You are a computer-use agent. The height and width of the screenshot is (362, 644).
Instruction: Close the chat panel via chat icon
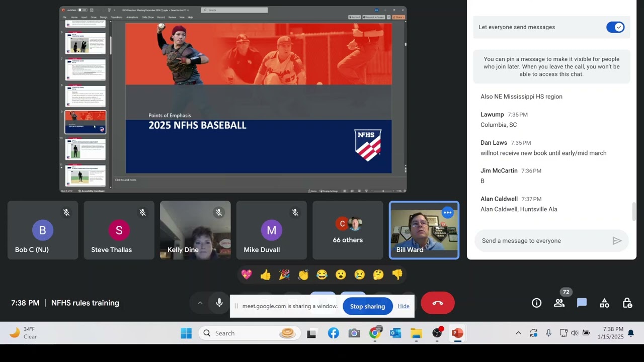(582, 303)
